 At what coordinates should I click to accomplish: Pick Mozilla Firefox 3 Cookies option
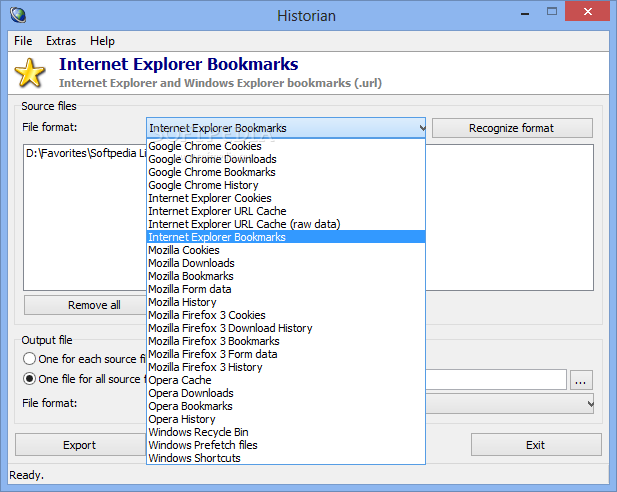tap(286, 315)
